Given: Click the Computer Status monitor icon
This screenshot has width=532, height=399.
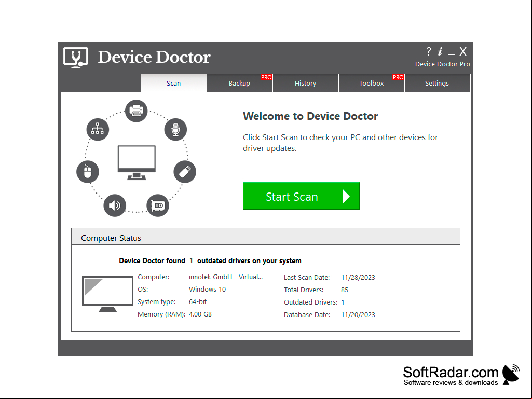Looking at the screenshot, I should [107, 294].
